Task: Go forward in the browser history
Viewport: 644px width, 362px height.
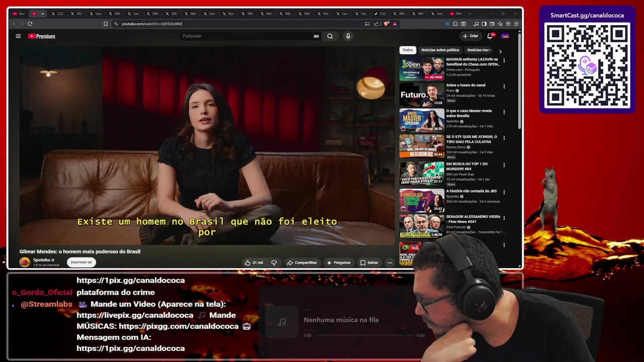Action: [21, 24]
